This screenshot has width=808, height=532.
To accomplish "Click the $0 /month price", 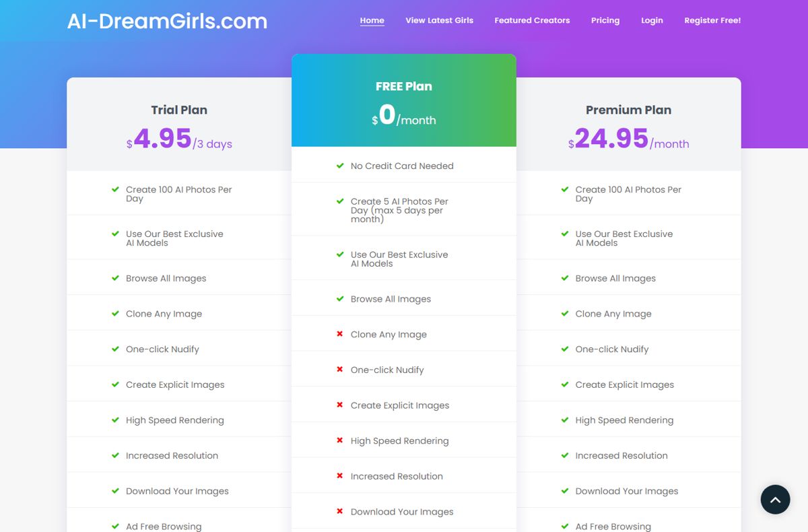I will (404, 116).
